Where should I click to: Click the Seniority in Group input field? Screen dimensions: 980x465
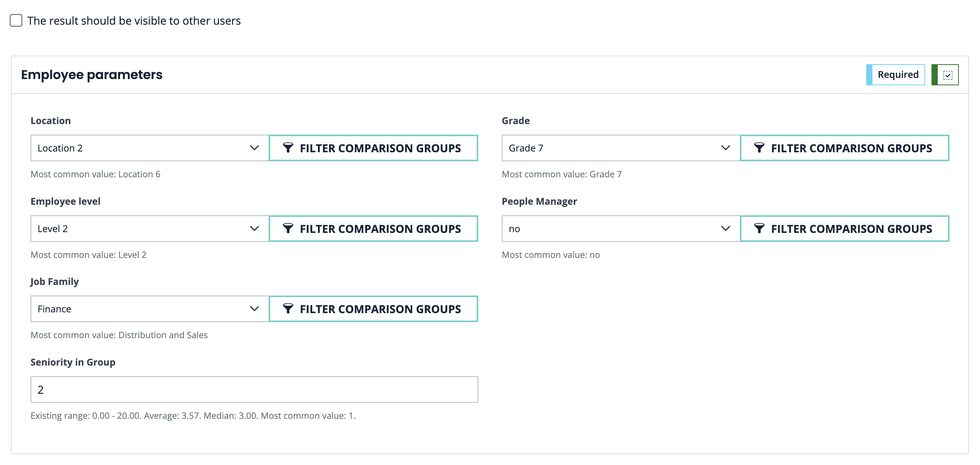pos(254,389)
